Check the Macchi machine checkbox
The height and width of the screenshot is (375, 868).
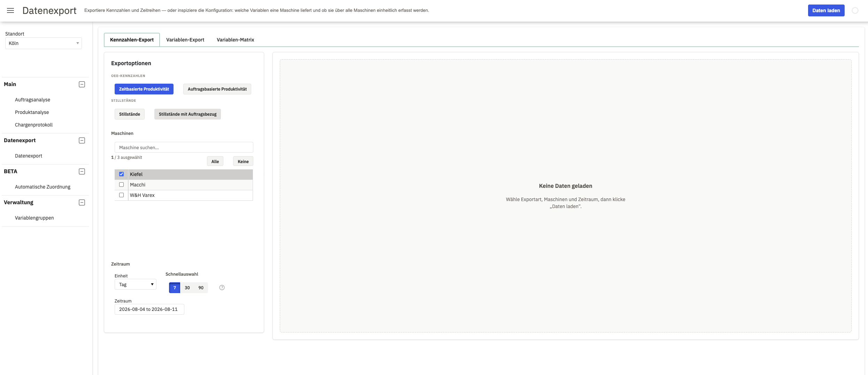pyautogui.click(x=121, y=185)
